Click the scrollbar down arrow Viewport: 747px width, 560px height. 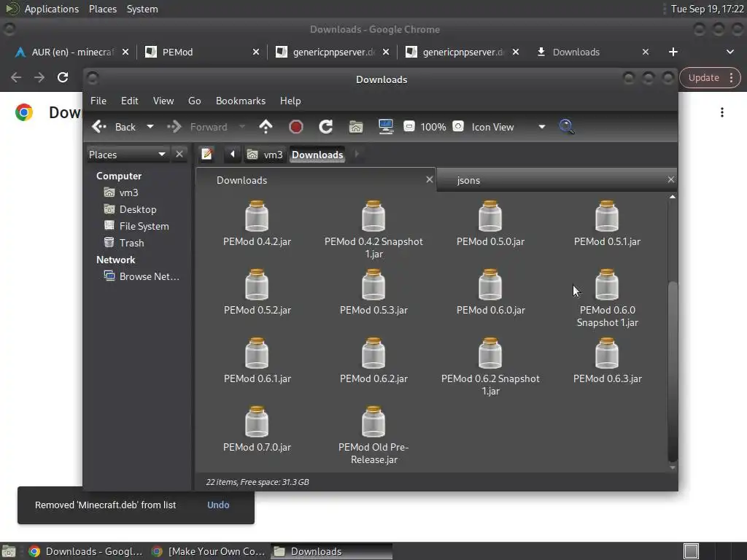click(x=673, y=467)
